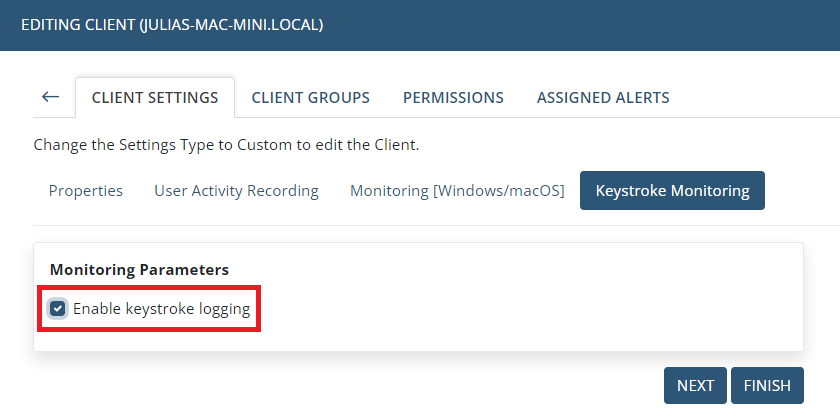840x420 pixels.
Task: Click the back arrow icon
Action: click(x=50, y=97)
